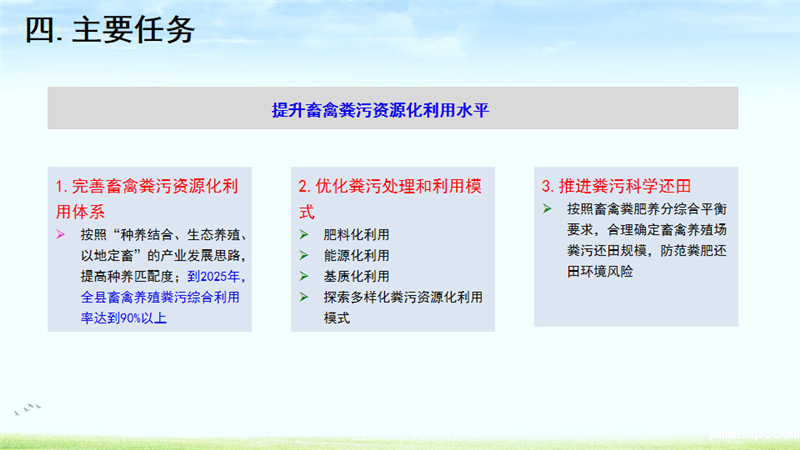Click the arrow bullet beside 能源化利用
800x450 pixels.
304,256
